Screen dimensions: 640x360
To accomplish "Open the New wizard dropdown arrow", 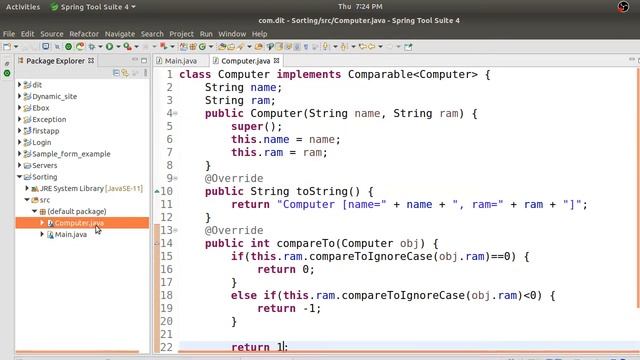I will 16,47.
